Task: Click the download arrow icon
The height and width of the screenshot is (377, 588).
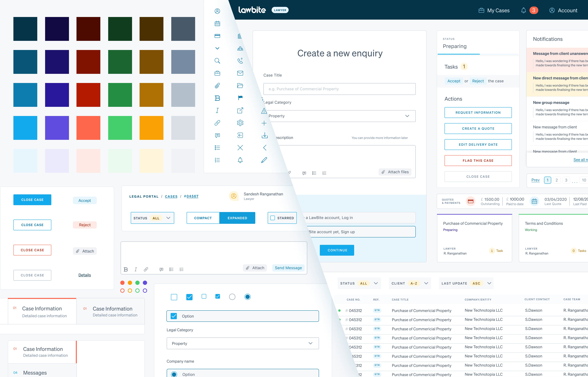Action: (x=264, y=135)
